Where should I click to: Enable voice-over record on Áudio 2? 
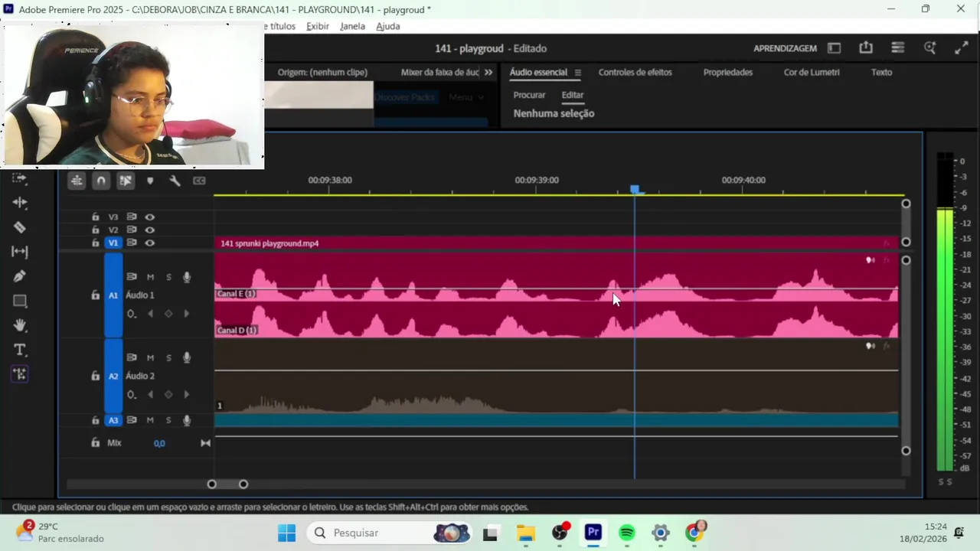coord(187,357)
